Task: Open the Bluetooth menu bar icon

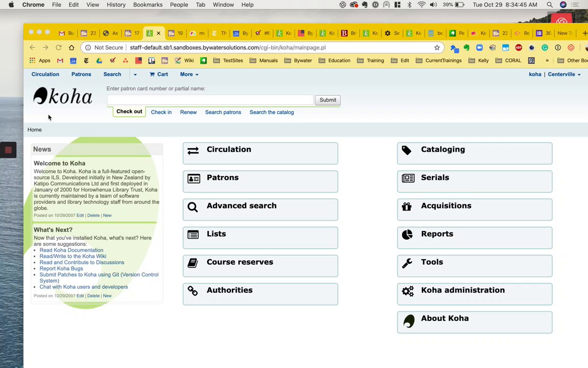Action: click(x=409, y=5)
